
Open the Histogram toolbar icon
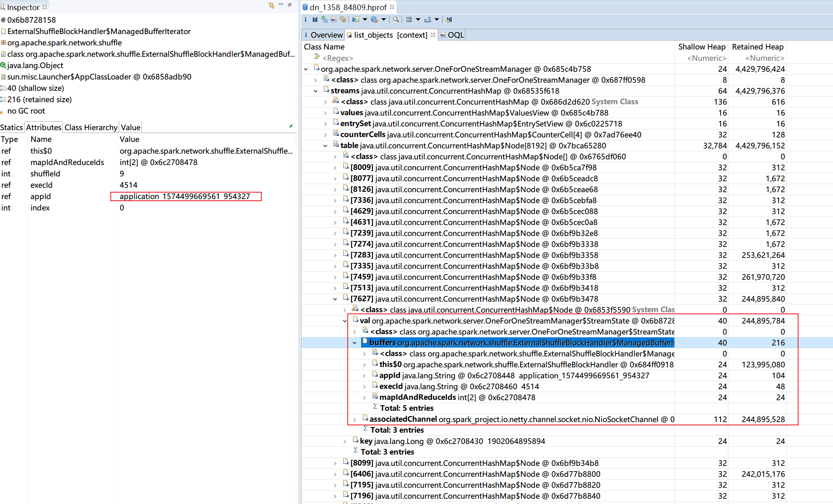tap(315, 19)
